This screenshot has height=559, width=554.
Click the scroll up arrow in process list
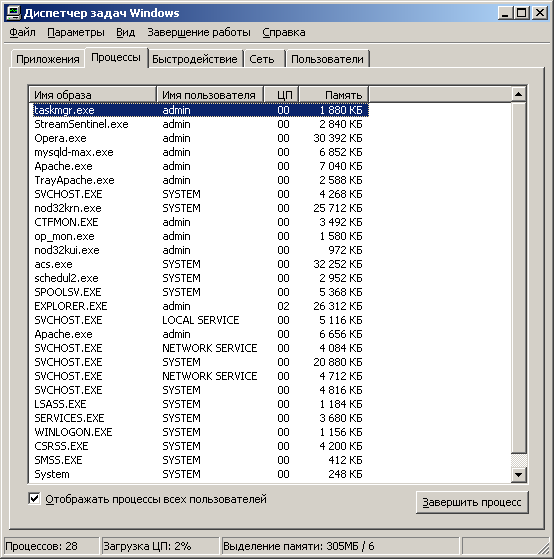[518, 94]
